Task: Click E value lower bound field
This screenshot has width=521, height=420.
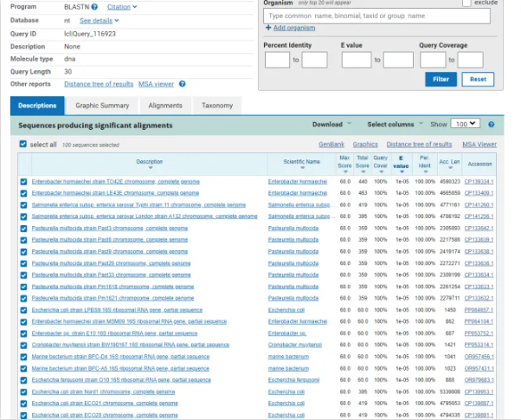Action: point(357,60)
